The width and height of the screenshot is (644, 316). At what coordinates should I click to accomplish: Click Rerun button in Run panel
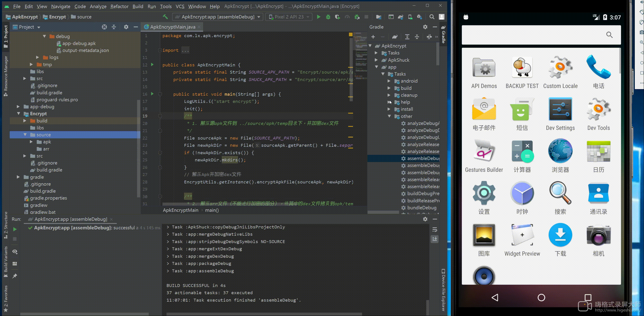pyautogui.click(x=15, y=229)
